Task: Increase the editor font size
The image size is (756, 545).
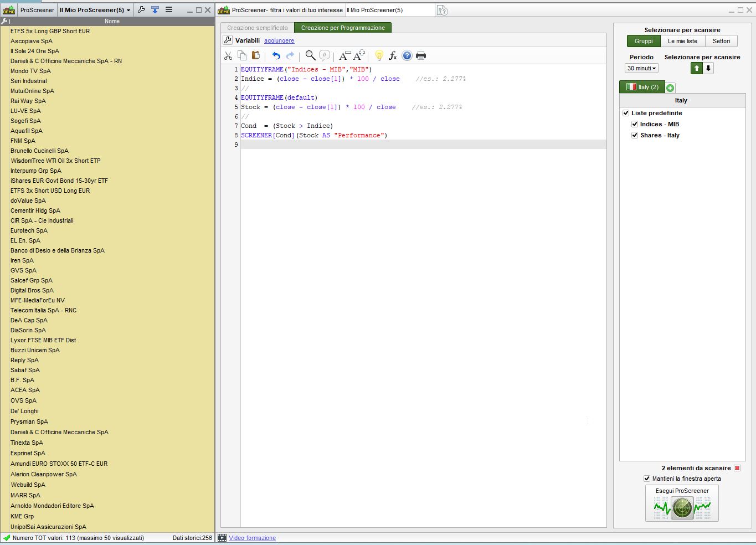Action: click(x=359, y=55)
